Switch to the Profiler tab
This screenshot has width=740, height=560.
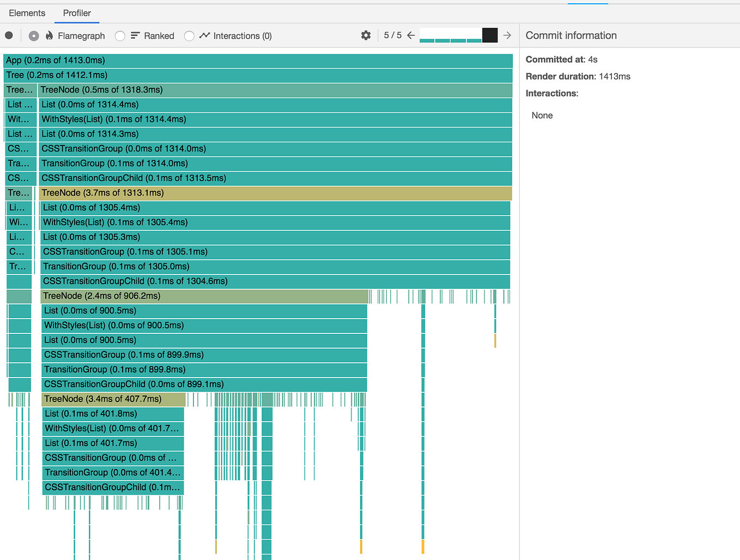[76, 13]
